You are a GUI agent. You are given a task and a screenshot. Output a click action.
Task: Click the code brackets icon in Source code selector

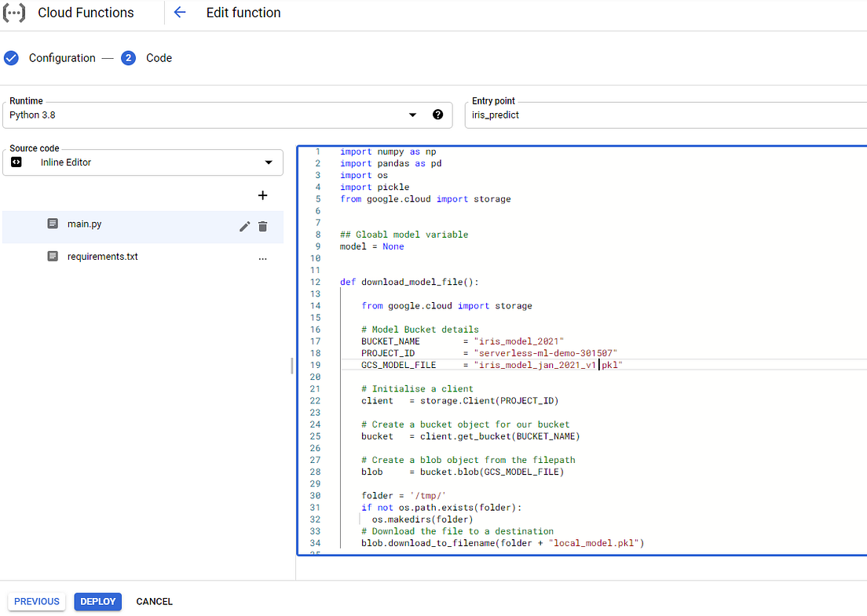(x=17, y=162)
